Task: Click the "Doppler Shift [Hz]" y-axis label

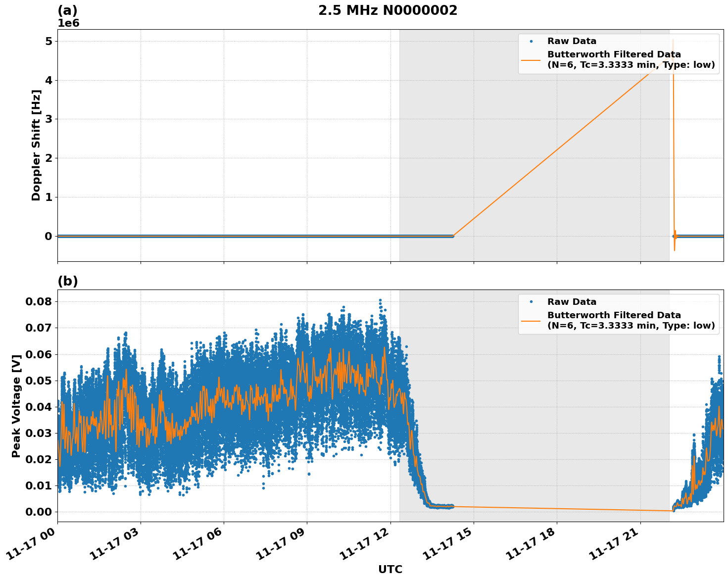Action: coord(36,145)
